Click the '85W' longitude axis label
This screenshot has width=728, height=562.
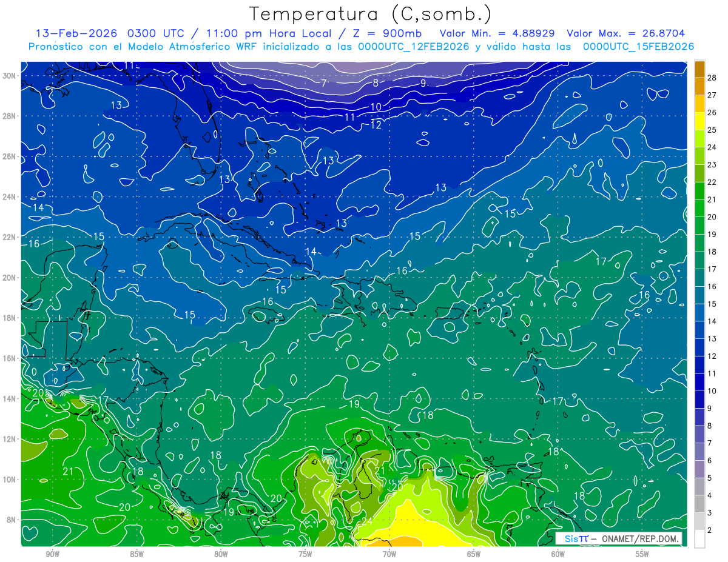pyautogui.click(x=136, y=554)
